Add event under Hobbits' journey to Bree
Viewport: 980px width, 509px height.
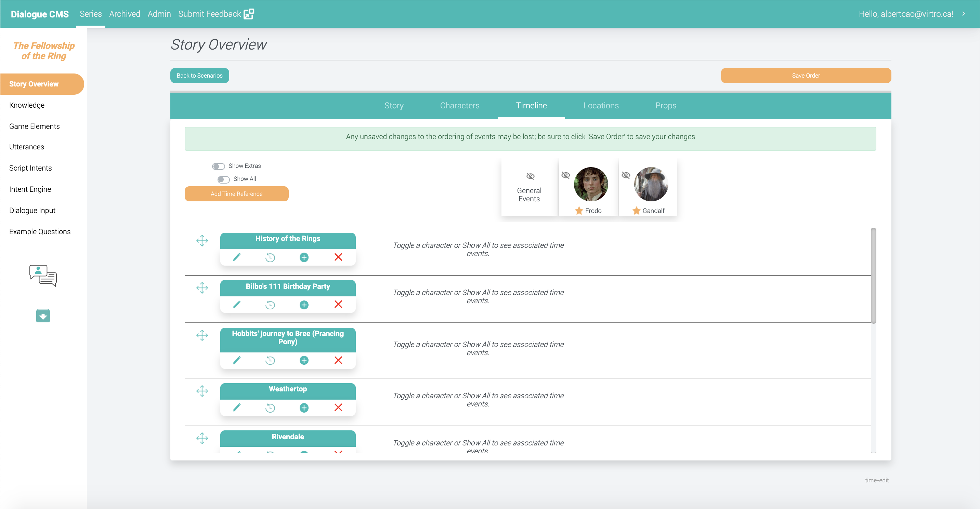point(304,360)
